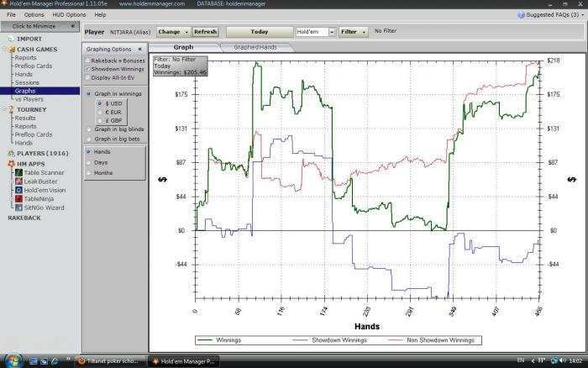Screen dimensions: 588x368
Task: Collapse Graphing Options with arrow icon
Action: coord(139,49)
